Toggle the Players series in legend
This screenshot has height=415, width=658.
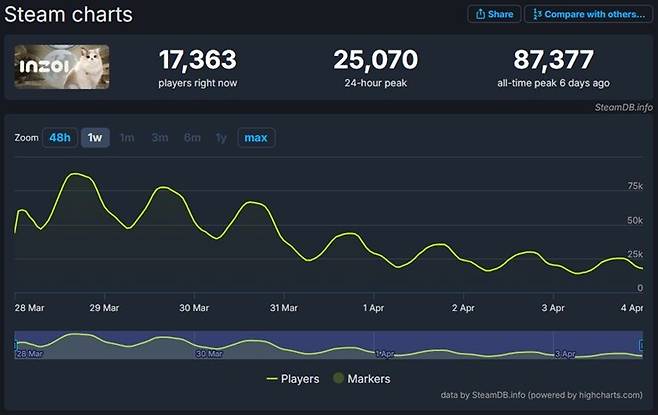click(293, 379)
